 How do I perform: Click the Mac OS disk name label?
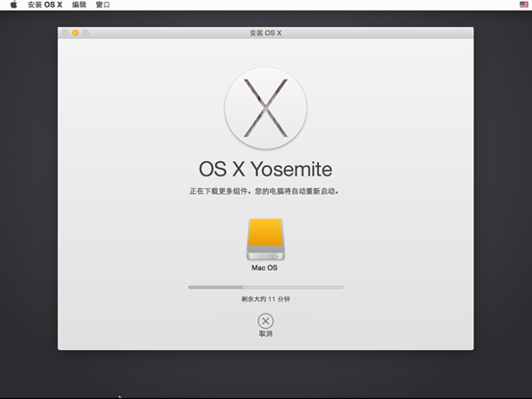point(264,268)
